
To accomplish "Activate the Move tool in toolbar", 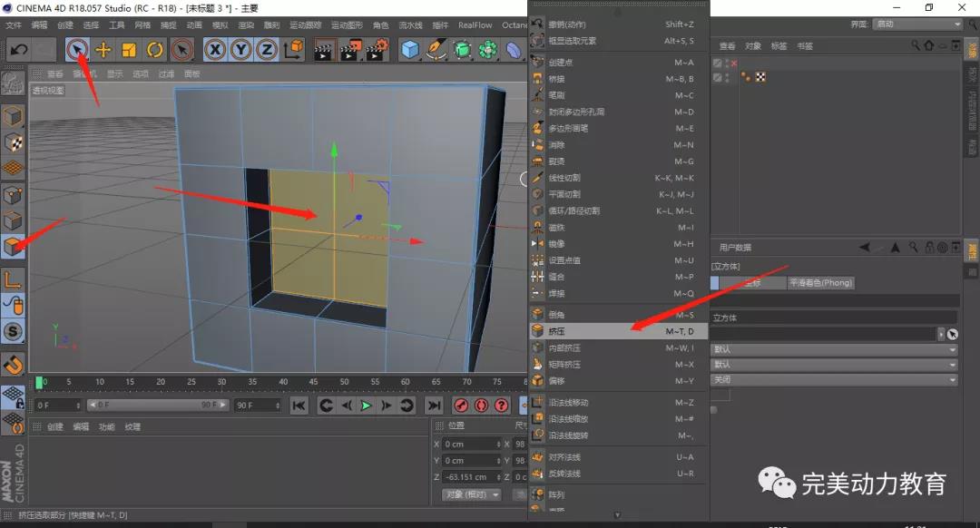I will (x=103, y=49).
